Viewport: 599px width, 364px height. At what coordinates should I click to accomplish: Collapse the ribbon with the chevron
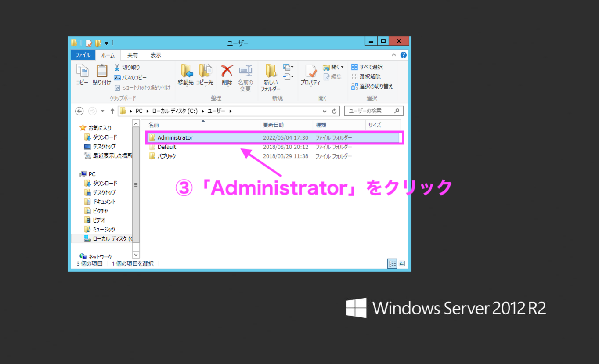[x=394, y=55]
